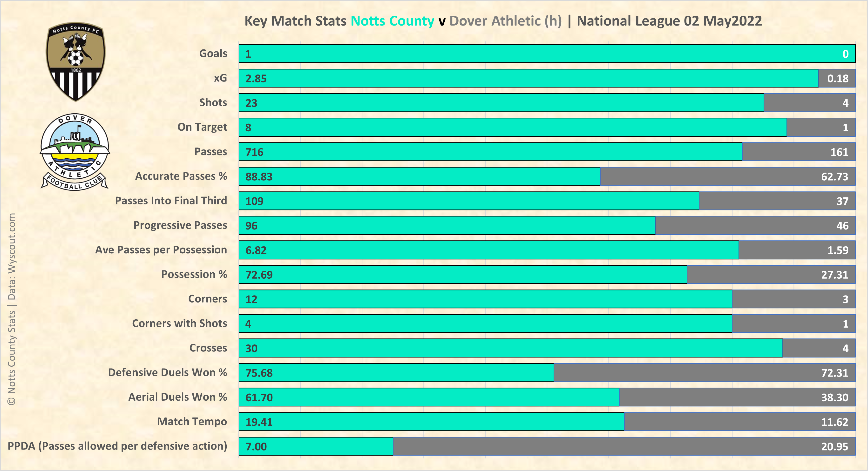
Task: Click the grey Corners segment showing 3
Action: pyautogui.click(x=793, y=299)
